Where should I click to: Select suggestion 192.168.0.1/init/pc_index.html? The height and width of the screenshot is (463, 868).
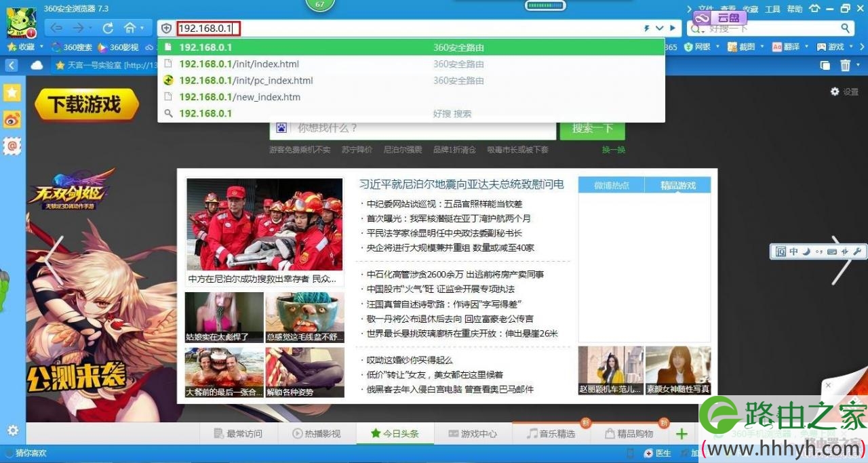(411, 80)
